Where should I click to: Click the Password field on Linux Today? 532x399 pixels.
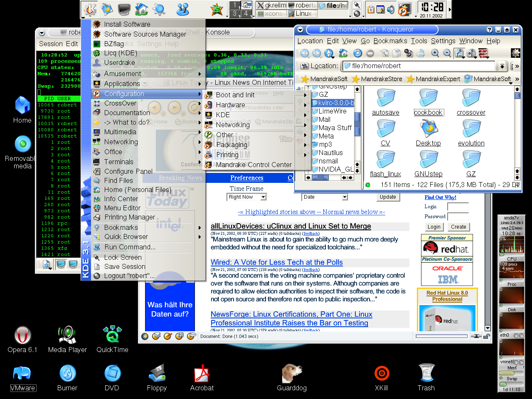coord(458,216)
